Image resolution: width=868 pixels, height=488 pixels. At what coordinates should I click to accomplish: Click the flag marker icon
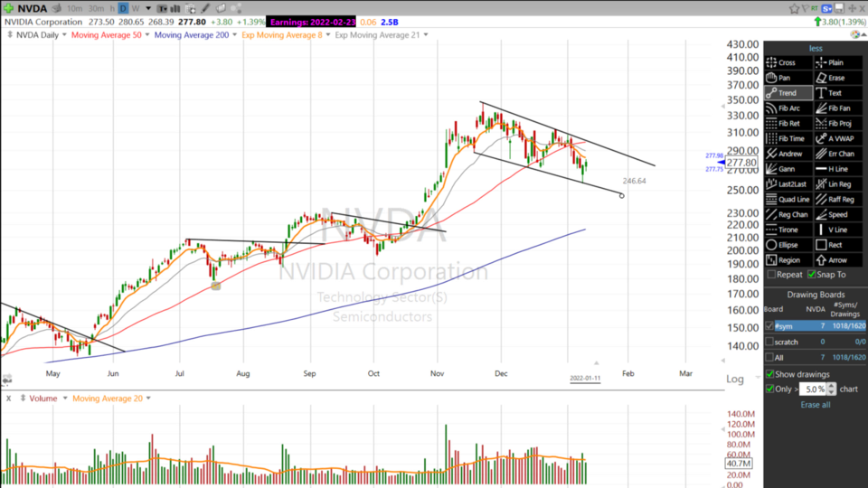806,8
